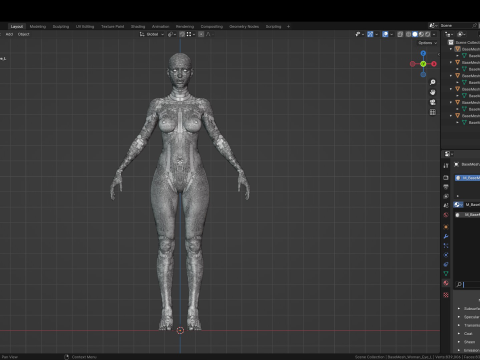
Task: Open the Options dropdown in viewport
Action: (427, 43)
